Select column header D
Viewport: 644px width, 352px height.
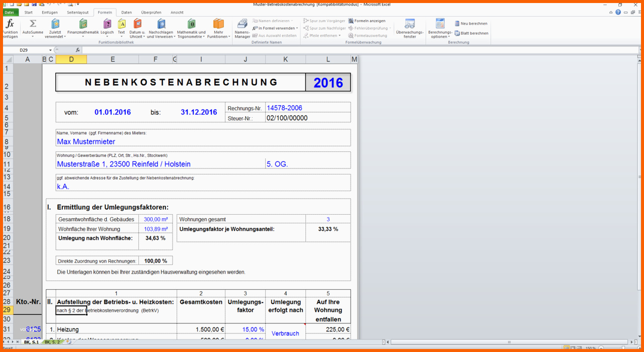(x=71, y=59)
